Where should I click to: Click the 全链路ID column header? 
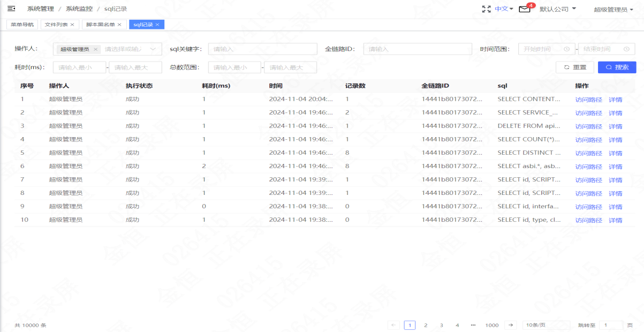click(435, 86)
